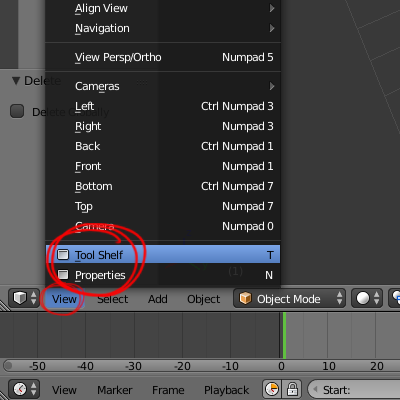Click the View menu in 3D viewport header

[64, 299]
